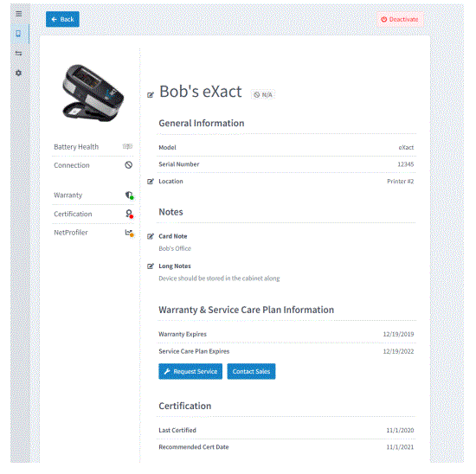Edit the Location field pencil icon
Viewport: 476px width, 474px height.
[x=151, y=182]
